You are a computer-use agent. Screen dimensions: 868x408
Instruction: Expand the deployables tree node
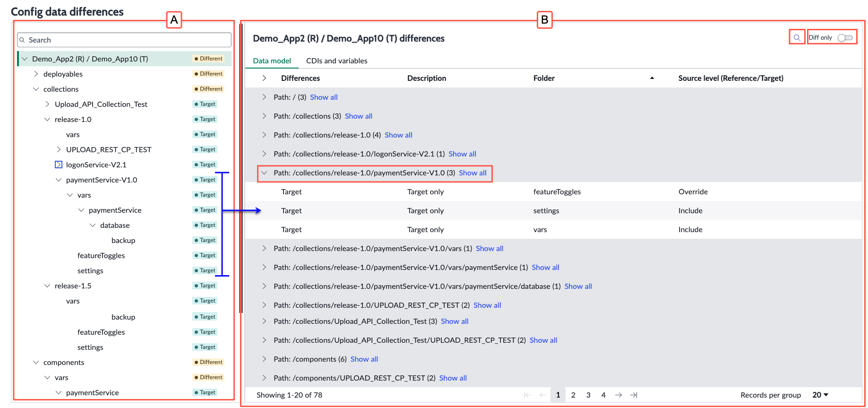(36, 74)
